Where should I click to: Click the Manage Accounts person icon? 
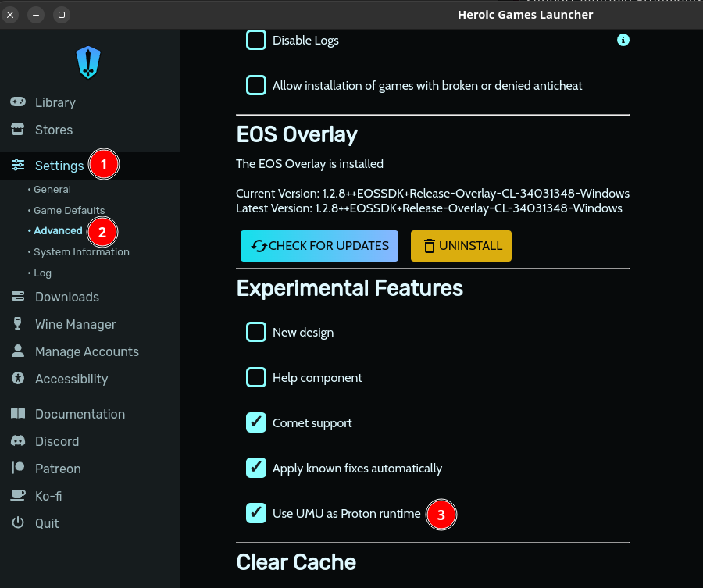click(x=18, y=351)
